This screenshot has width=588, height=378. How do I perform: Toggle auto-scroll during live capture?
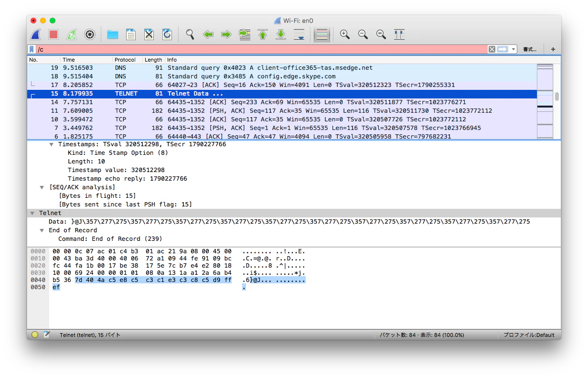point(299,34)
